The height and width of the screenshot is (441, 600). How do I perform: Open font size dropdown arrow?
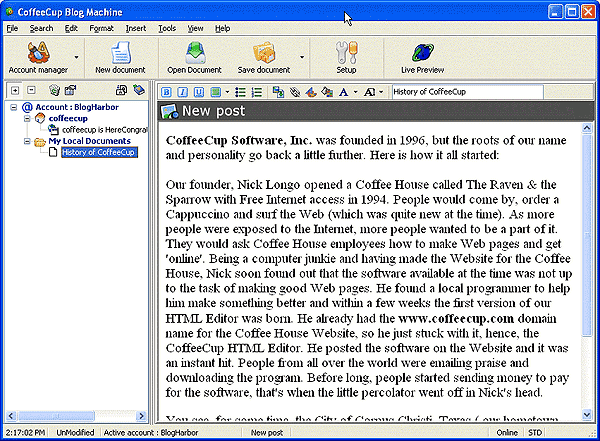[381, 92]
